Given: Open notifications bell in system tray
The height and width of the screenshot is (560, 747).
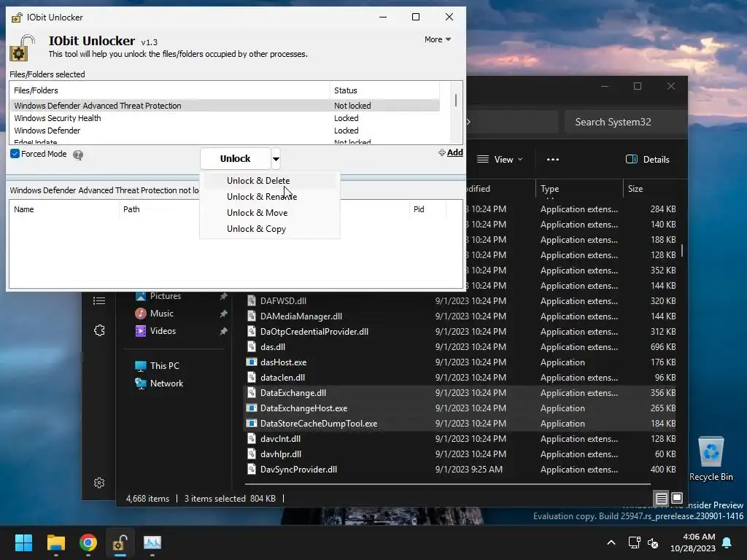Looking at the screenshot, I should pos(727,542).
